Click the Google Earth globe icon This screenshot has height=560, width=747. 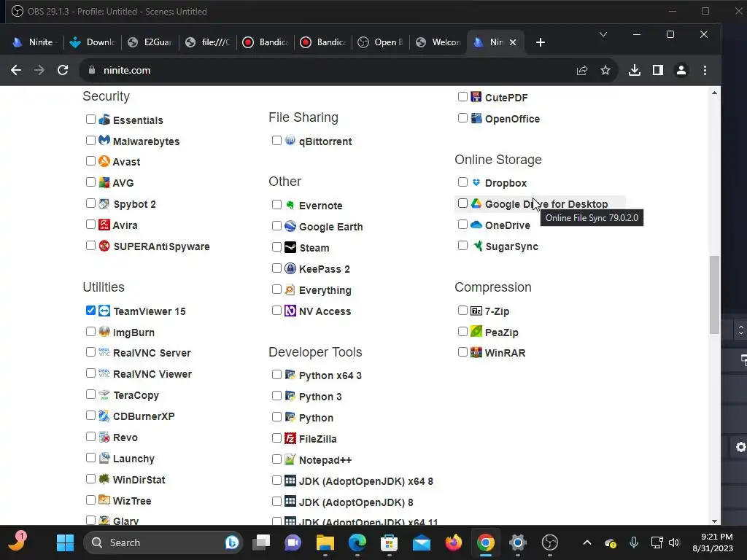tap(290, 226)
